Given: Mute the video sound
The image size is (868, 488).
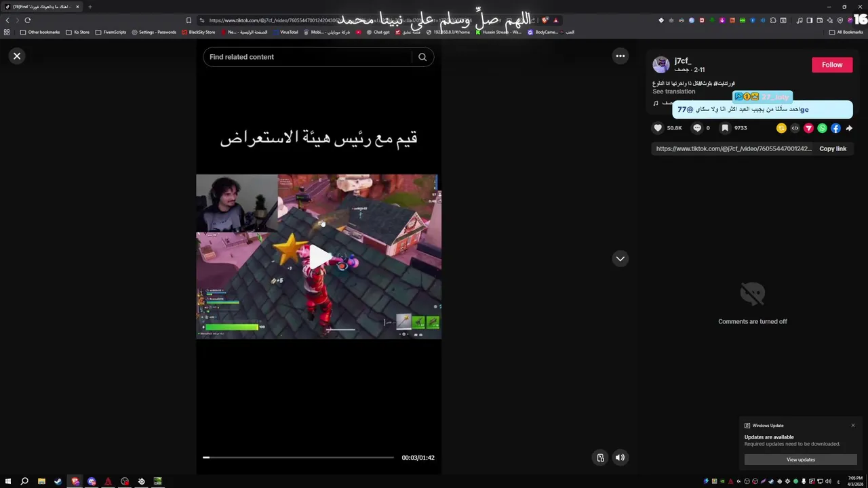Looking at the screenshot, I should pyautogui.click(x=620, y=457).
